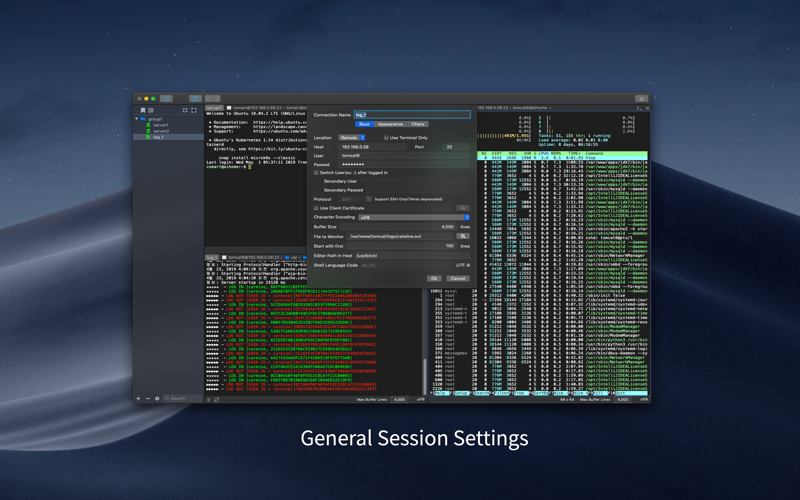This screenshot has width=800, height=500.
Task: Click the Port field showing 22
Action: pyautogui.click(x=456, y=147)
